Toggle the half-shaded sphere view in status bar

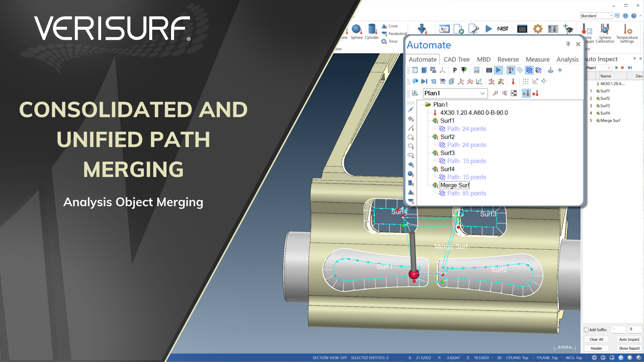(639, 358)
